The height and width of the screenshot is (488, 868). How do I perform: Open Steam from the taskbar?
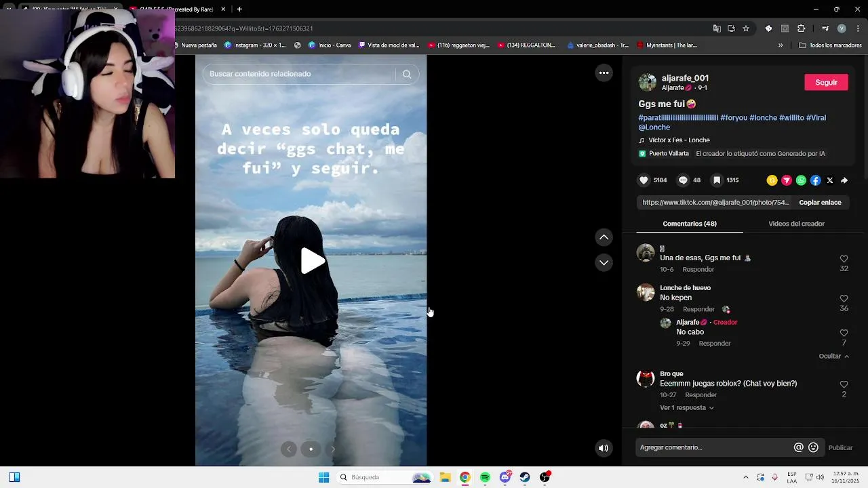[525, 477]
